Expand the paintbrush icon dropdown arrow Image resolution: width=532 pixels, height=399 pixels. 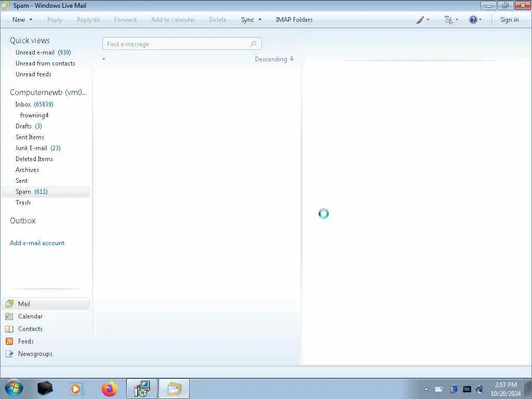428,20
